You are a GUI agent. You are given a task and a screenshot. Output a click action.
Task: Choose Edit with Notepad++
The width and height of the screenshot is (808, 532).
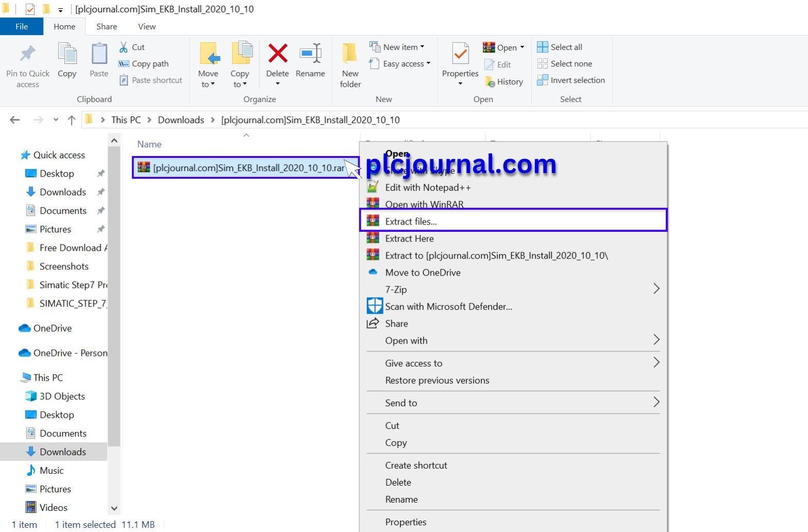[513, 187]
